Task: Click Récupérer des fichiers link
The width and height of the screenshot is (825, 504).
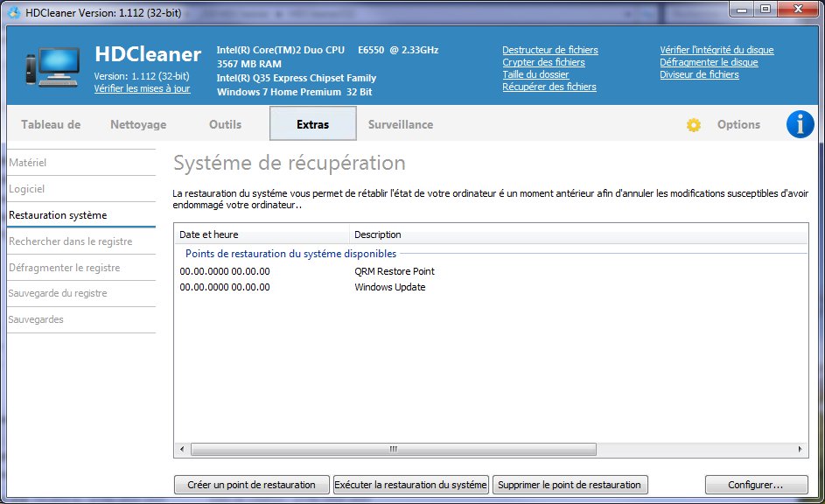Action: coord(549,87)
